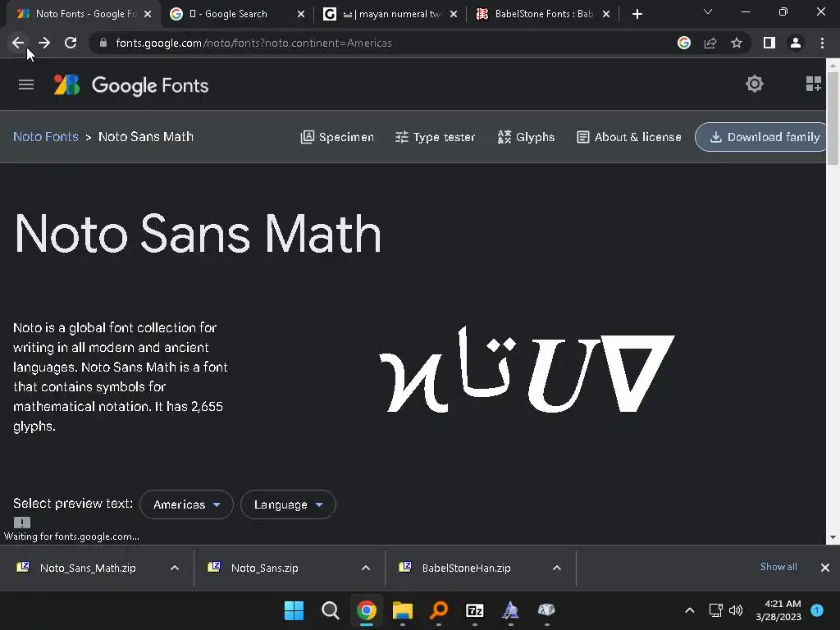
Task: Click the Noto Sans Math heading
Action: pyautogui.click(x=198, y=234)
